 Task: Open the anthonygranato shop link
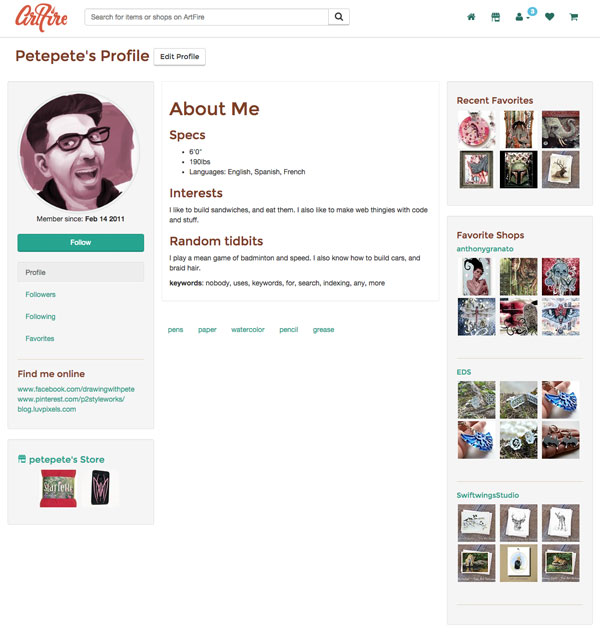click(485, 249)
